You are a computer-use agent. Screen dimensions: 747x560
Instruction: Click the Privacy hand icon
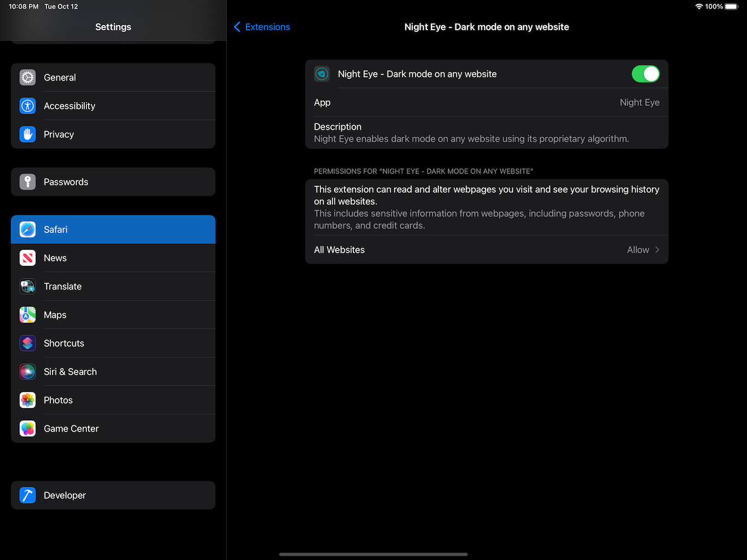pyautogui.click(x=27, y=134)
